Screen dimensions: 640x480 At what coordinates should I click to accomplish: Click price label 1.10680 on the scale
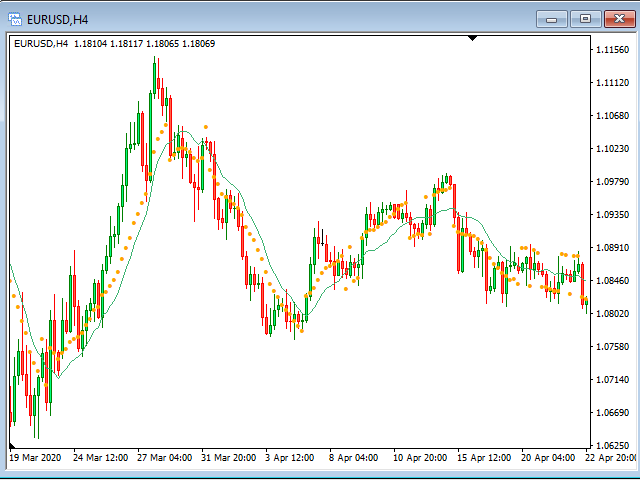[x=613, y=116]
